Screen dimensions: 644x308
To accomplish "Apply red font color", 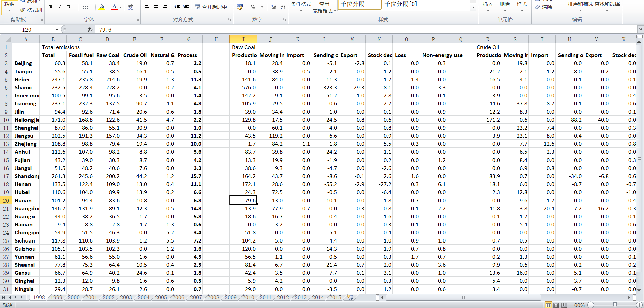I will click(x=114, y=7).
